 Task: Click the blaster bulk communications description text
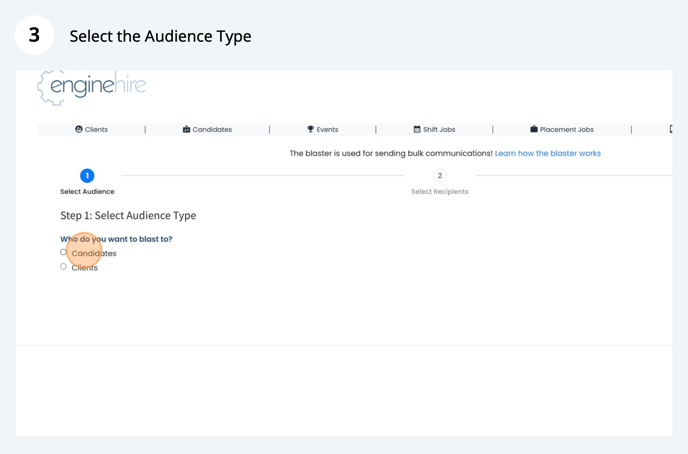tap(391, 153)
